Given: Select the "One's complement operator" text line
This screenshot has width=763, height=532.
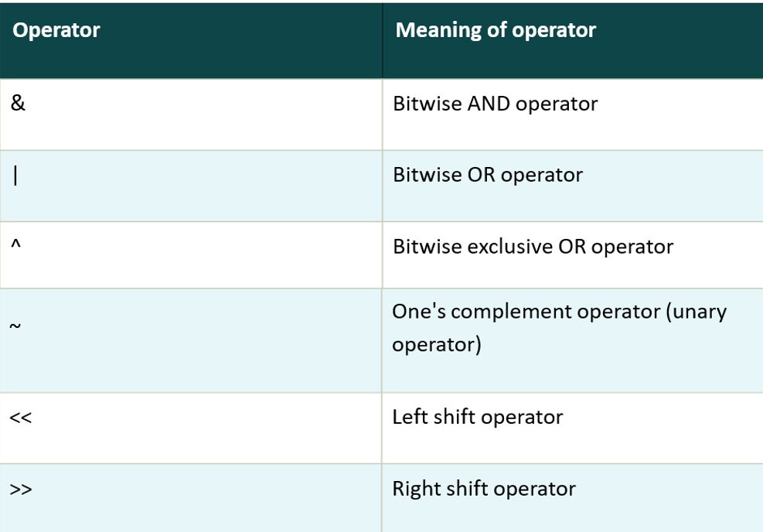Looking at the screenshot, I should click(x=559, y=311).
